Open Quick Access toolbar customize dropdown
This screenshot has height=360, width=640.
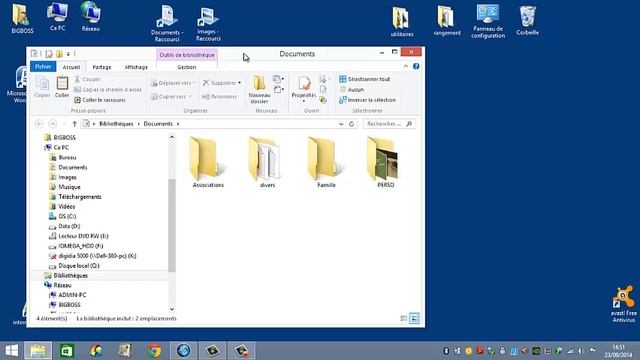pos(68,54)
